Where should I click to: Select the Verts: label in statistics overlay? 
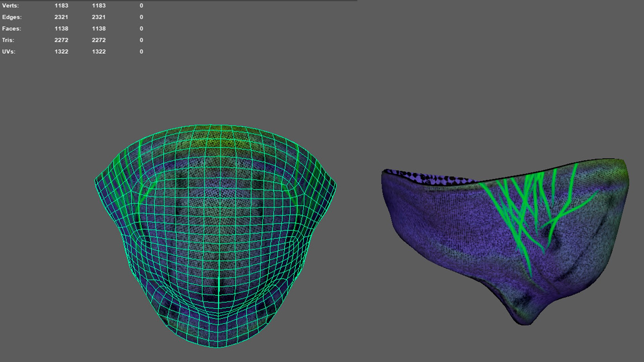10,6
